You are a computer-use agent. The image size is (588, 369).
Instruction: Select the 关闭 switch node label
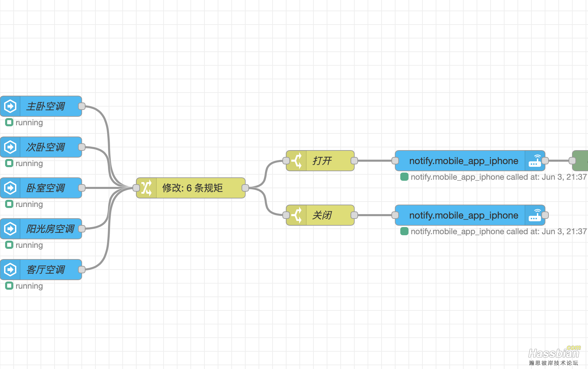[x=322, y=215]
